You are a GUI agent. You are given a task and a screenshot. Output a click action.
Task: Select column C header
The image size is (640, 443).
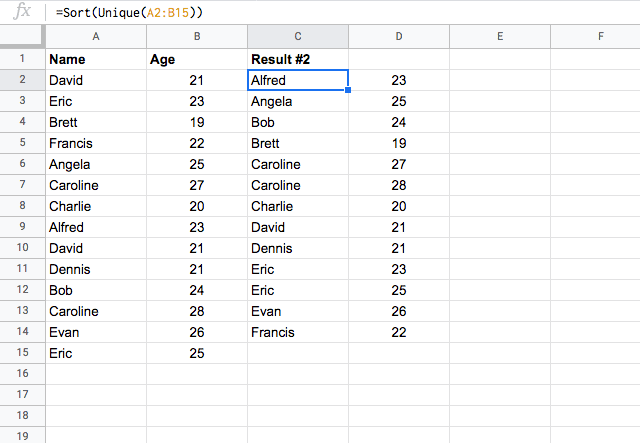(x=298, y=36)
